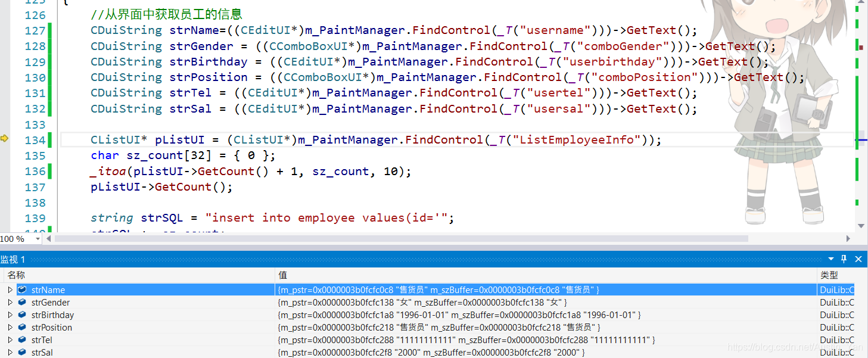
Task: Click line number 127 in the gutter
Action: (35, 30)
